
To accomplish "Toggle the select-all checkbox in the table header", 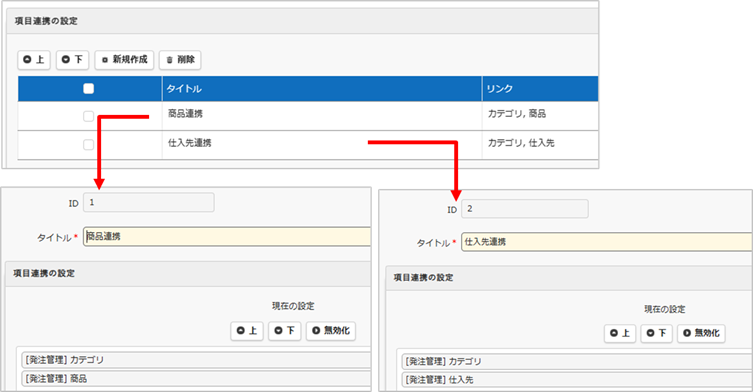I will [x=88, y=88].
